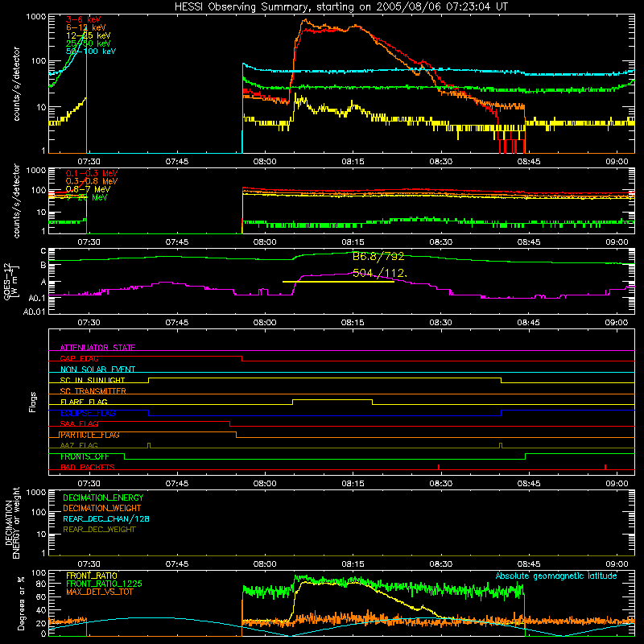The image size is (644, 644).
Task: Click the SC_IN_SUNLIGHT flag label
Action: click(x=93, y=380)
